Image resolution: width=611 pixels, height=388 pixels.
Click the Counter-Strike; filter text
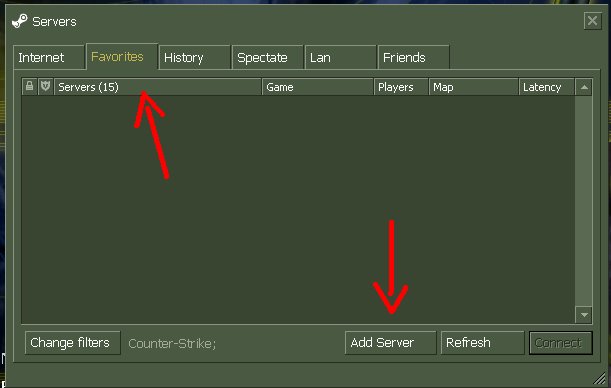click(172, 344)
